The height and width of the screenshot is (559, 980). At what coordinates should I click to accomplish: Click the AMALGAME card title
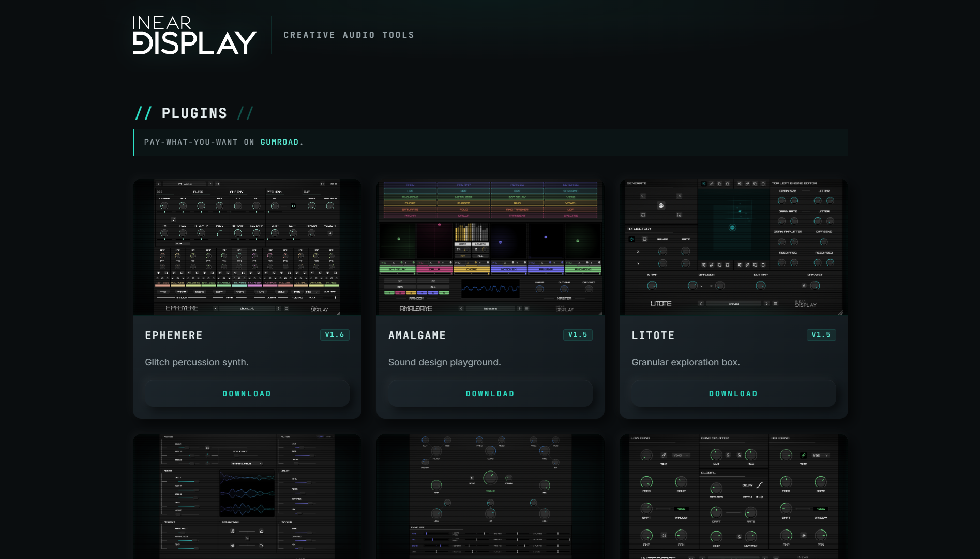click(x=417, y=335)
